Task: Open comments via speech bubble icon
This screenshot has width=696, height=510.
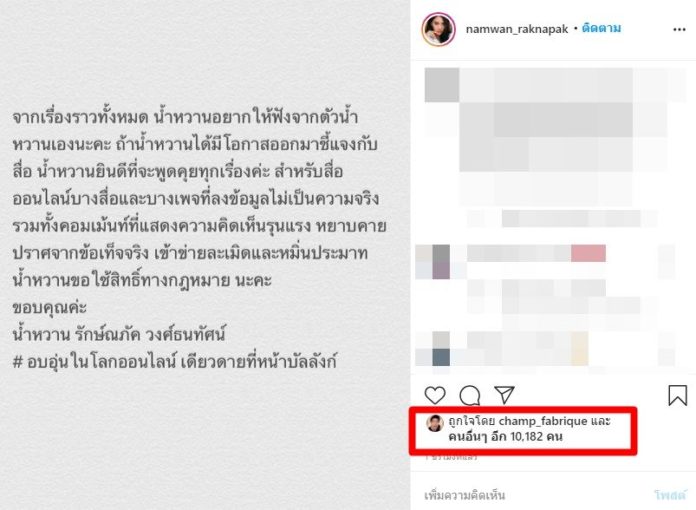Action: [x=470, y=395]
